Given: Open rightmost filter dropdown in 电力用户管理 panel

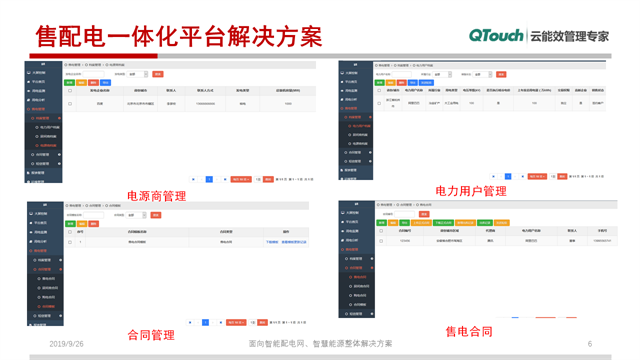Looking at the screenshot, I should point(483,74).
